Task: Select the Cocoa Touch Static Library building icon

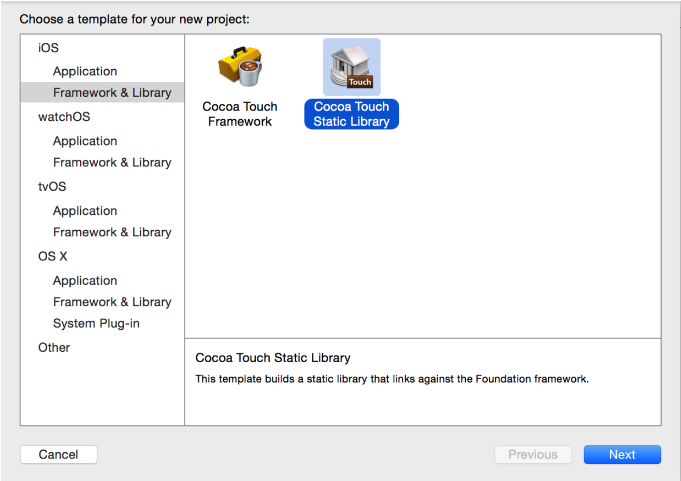Action: 351,68
